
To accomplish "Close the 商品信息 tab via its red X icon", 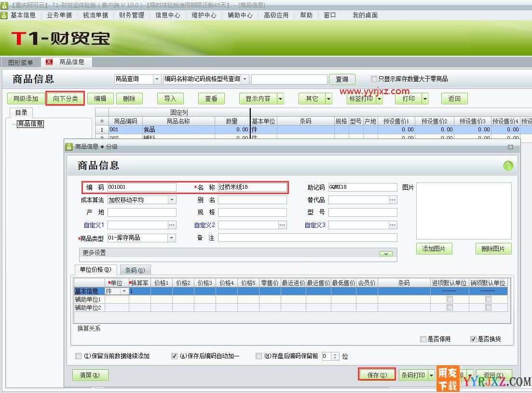I will [49, 62].
